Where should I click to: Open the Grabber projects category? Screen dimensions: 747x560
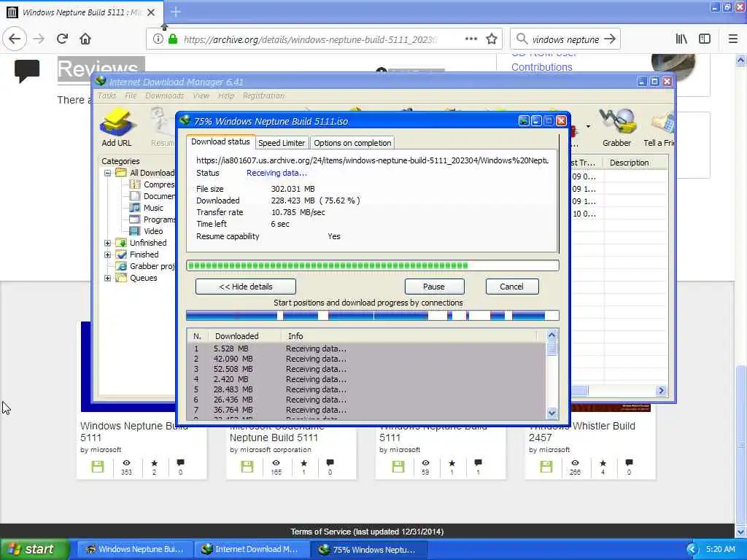click(152, 266)
